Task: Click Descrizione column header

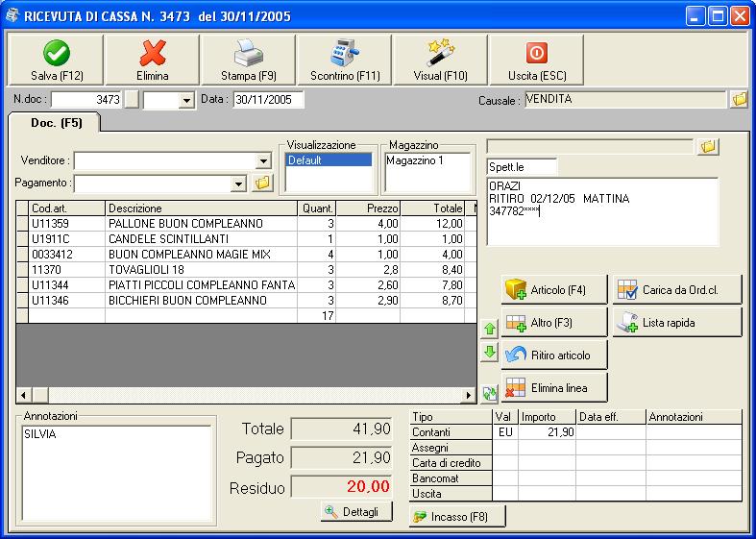Action: (202, 208)
